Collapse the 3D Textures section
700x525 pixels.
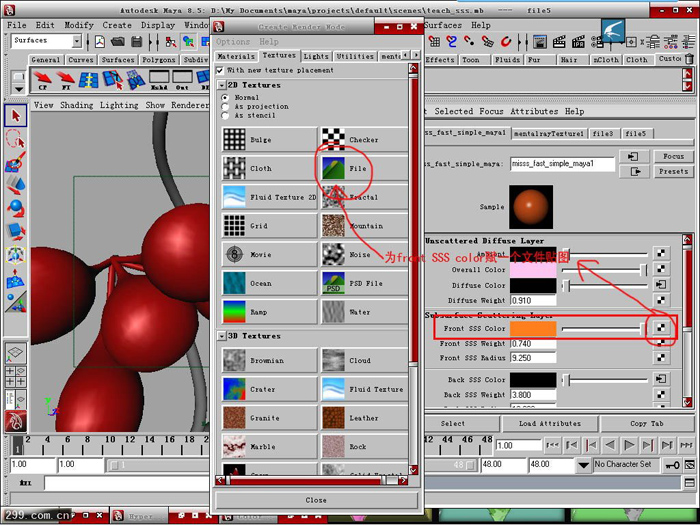[x=221, y=336]
